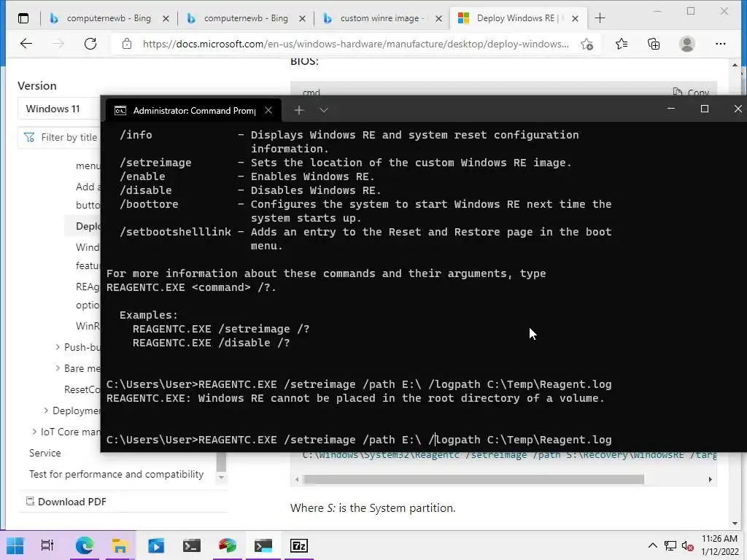
Task: Open the Collections icon in Edge toolbar
Action: [x=654, y=44]
